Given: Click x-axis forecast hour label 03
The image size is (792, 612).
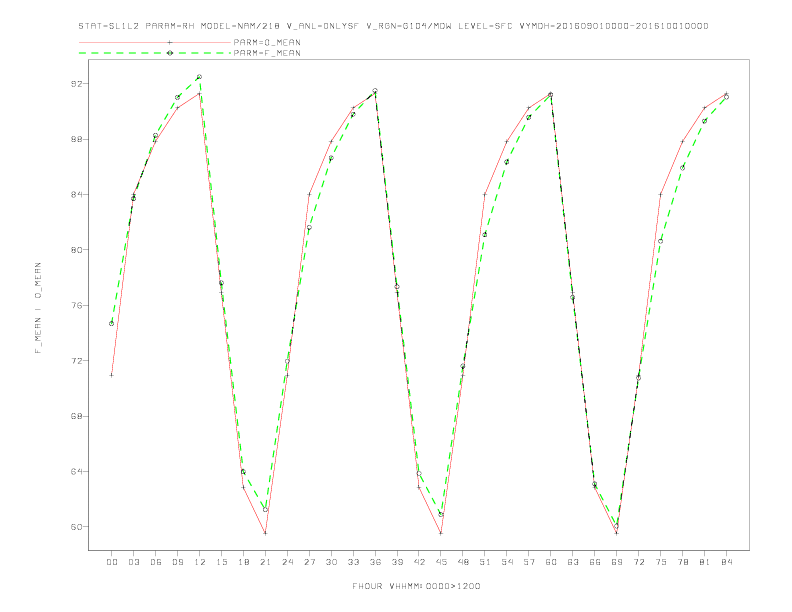Looking at the screenshot, I should pyautogui.click(x=133, y=562).
